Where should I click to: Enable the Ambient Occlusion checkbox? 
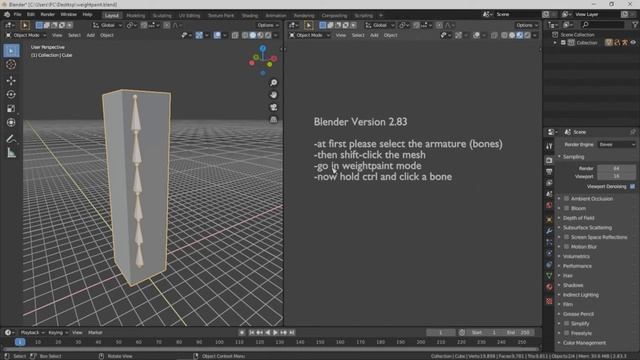[567, 198]
